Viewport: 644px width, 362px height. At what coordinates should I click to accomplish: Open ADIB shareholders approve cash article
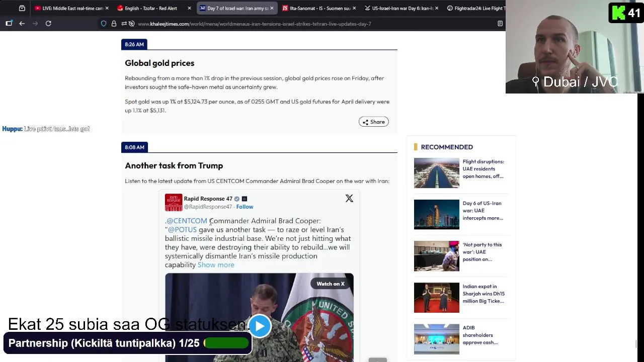480,335
